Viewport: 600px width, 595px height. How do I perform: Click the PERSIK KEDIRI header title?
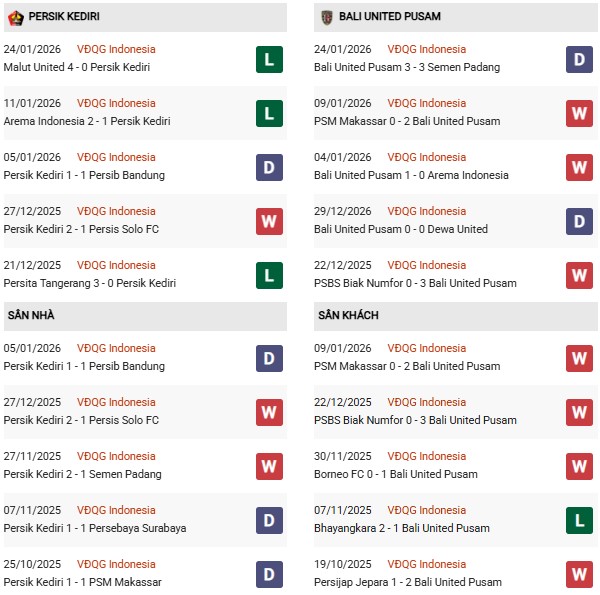pyautogui.click(x=64, y=17)
